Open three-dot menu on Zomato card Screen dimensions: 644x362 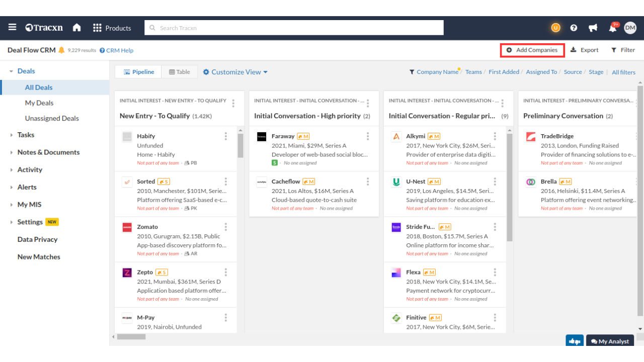coord(226,227)
